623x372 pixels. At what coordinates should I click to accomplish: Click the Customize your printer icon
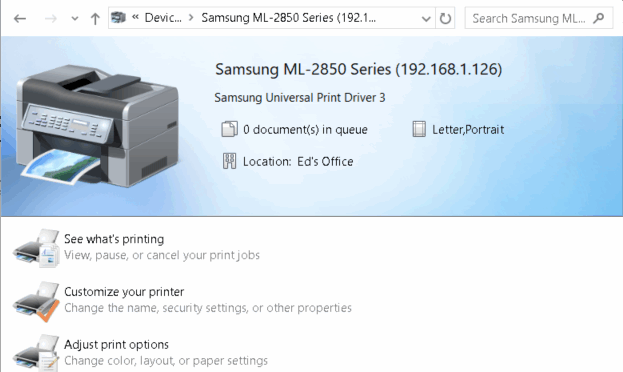(x=37, y=301)
